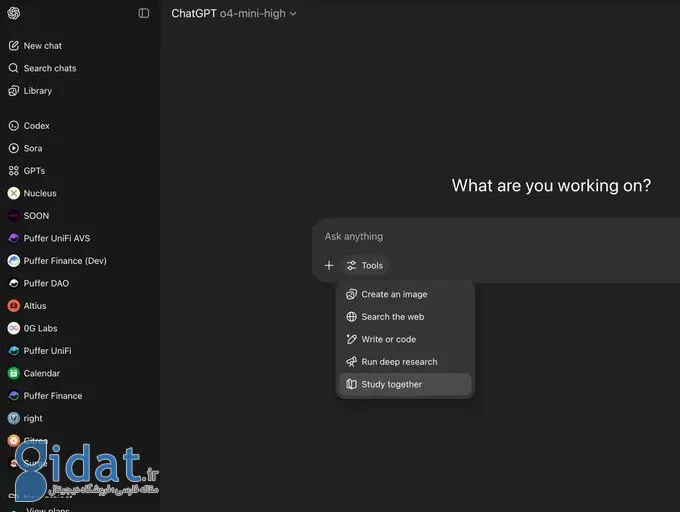This screenshot has width=680, height=512.
Task: Click the SOON avatar icon
Action: 13,216
